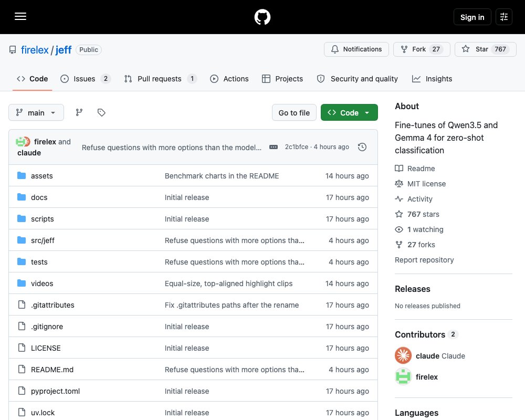Open MIT license link
Screen dimensions: 525x420
coord(426,184)
